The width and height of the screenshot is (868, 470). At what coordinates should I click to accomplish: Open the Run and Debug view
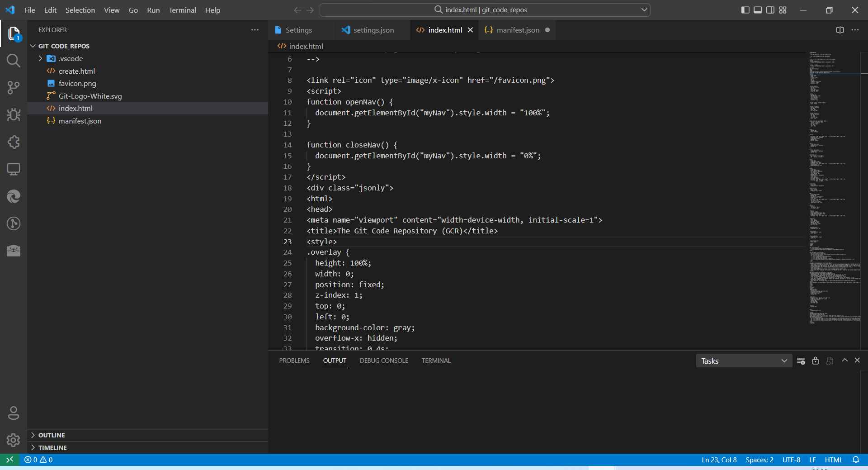14,115
